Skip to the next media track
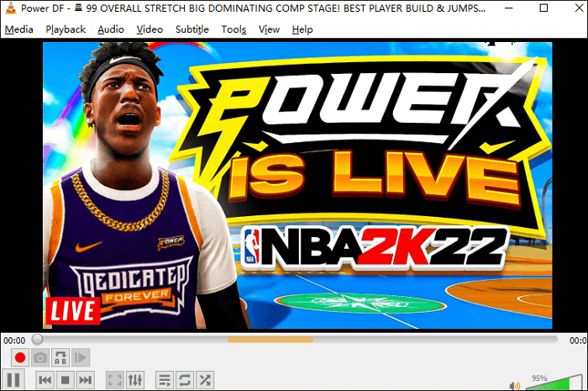 [85, 380]
